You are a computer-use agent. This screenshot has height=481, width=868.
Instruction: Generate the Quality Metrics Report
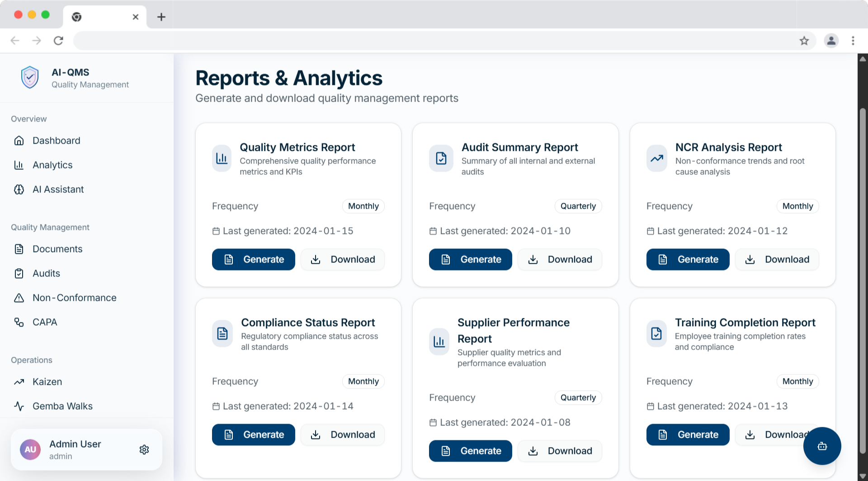point(253,259)
